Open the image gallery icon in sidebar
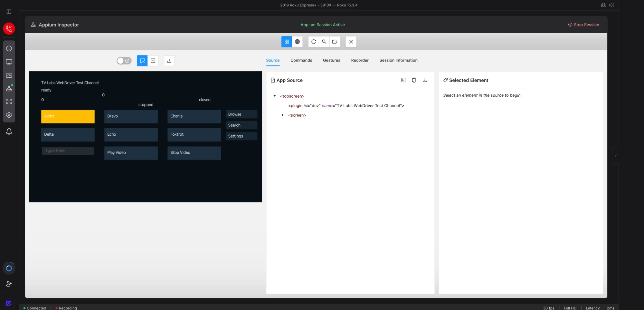 (x=9, y=75)
